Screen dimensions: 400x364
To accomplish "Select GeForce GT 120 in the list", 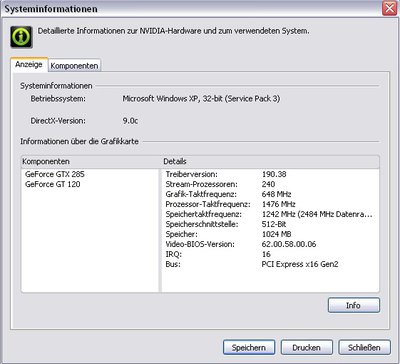I will point(53,184).
